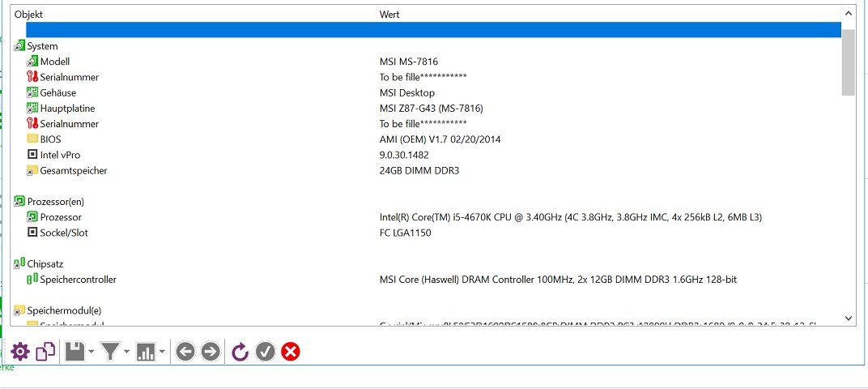
Task: Select the blue highlighted top row
Action: tap(433, 30)
